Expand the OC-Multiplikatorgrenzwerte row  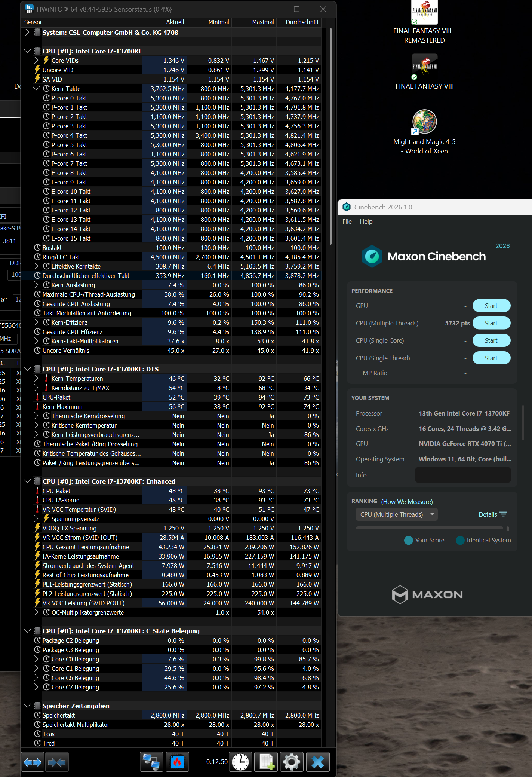click(36, 612)
